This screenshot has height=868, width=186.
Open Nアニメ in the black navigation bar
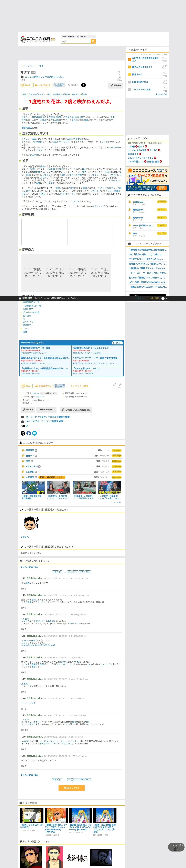click(65, 298)
